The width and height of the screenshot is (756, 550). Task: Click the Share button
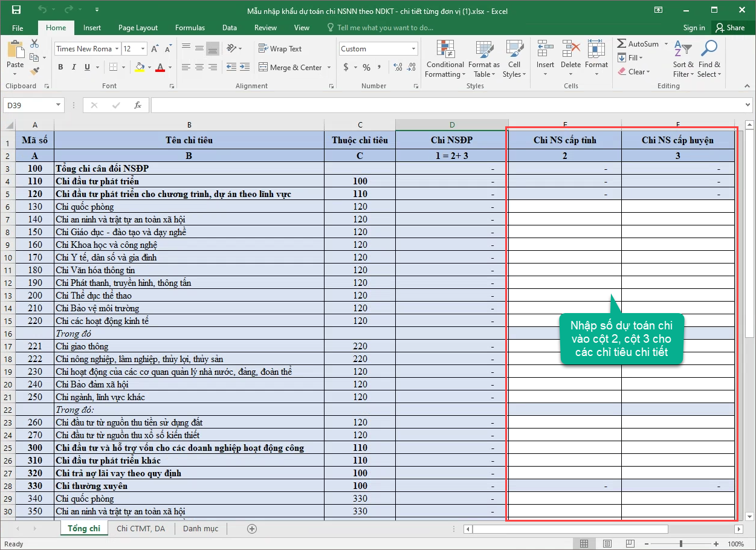730,28
